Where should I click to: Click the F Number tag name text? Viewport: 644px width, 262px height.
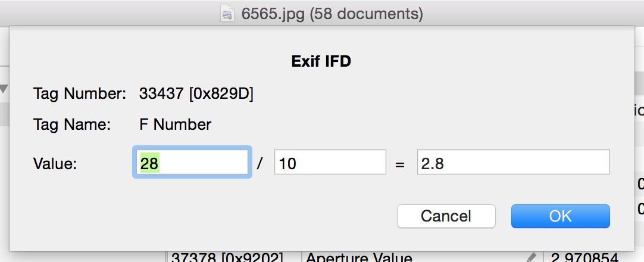175,125
